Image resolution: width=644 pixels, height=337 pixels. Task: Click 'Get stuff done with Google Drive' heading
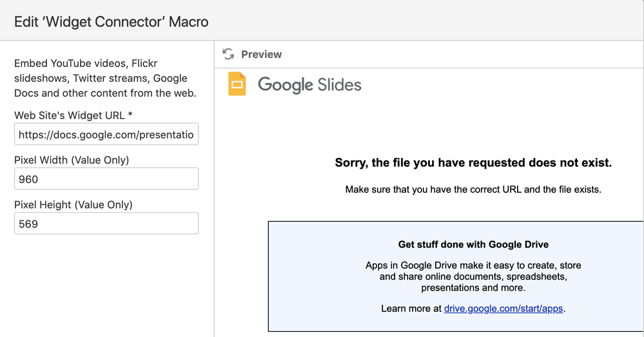473,245
